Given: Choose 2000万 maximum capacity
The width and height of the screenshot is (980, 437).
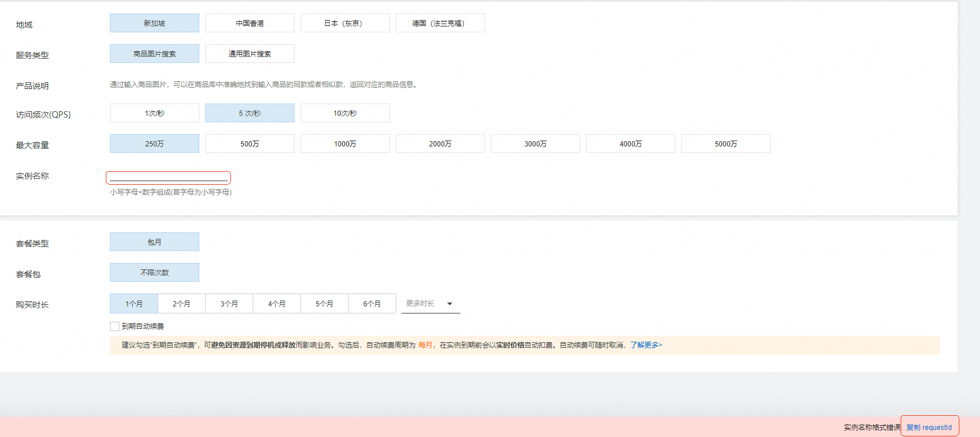Looking at the screenshot, I should point(440,144).
